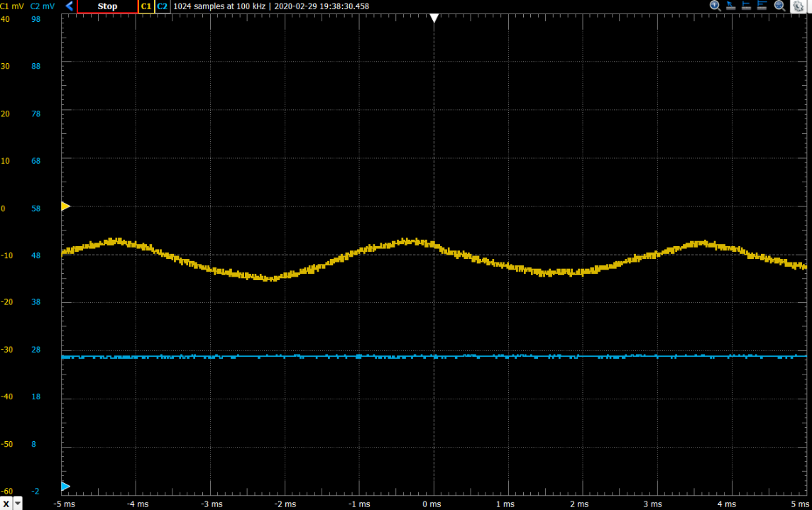The image size is (812, 510).
Task: Click the zoom 100% magnifier icon
Action: 715,6
